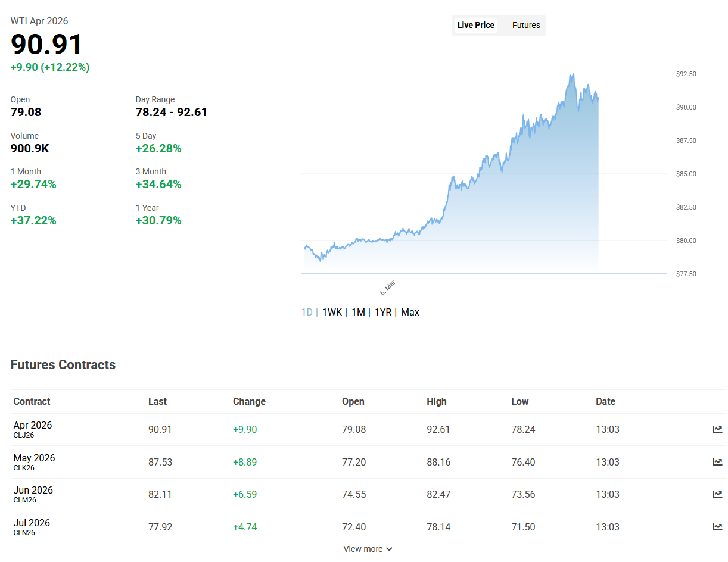Select the 1M chart range
The height and width of the screenshot is (562, 728).
[358, 312]
